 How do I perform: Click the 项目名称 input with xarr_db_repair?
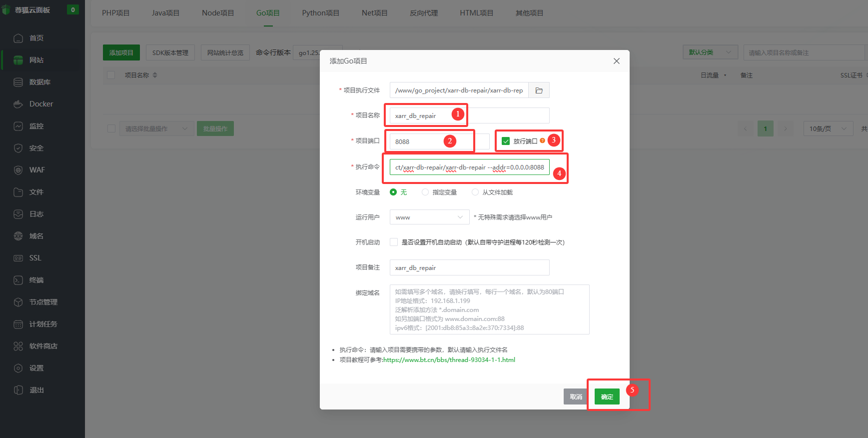tap(470, 115)
